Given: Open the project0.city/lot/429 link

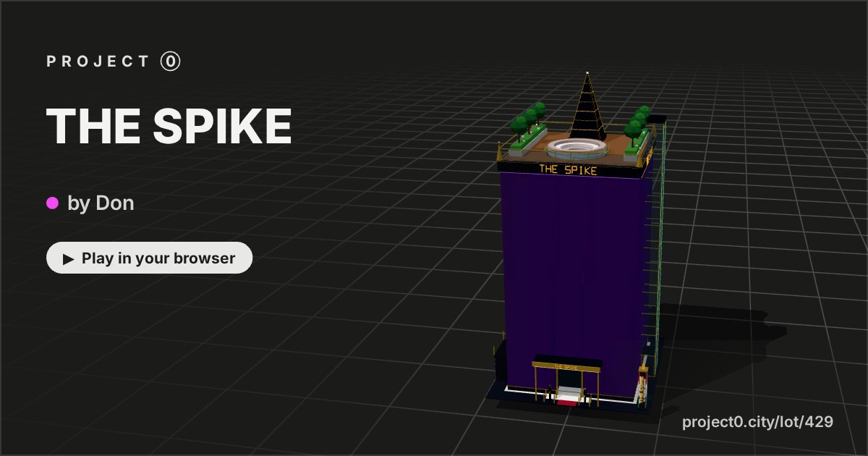Looking at the screenshot, I should 757,422.
